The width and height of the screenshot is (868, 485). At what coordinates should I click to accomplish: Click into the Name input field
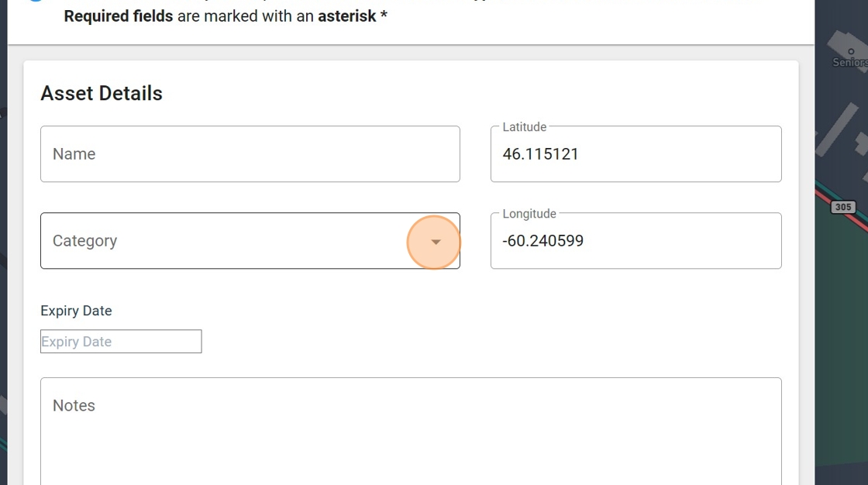250,154
